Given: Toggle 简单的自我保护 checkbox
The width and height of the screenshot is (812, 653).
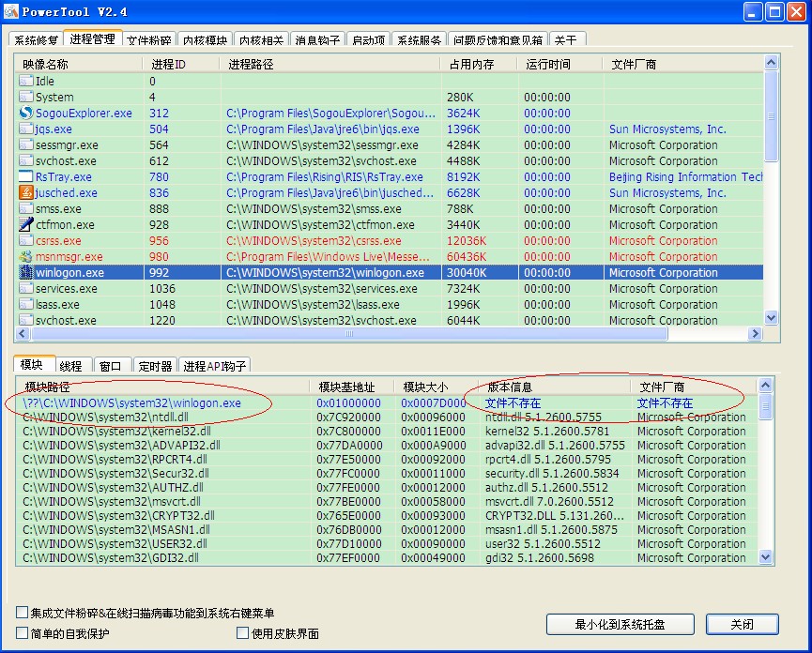Looking at the screenshot, I should pyautogui.click(x=22, y=632).
